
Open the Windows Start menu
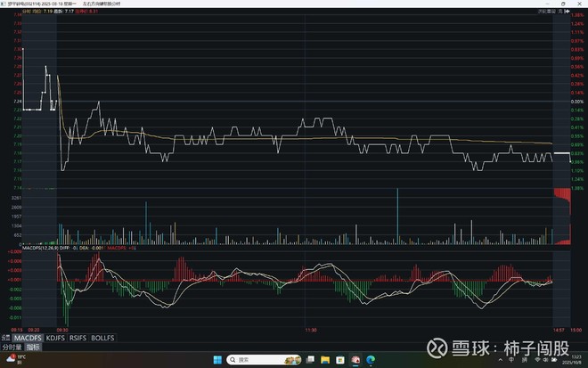(217, 360)
